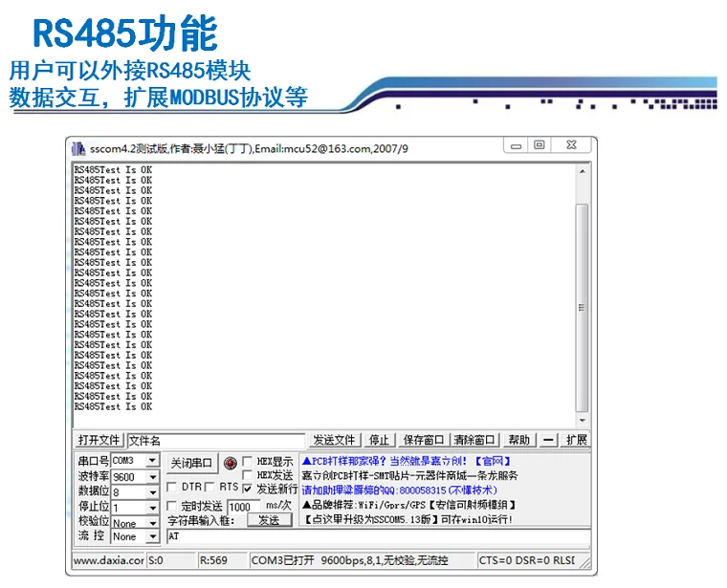Click the 打开文件 button
Viewport: 727px width, 588px height.
coord(99,440)
